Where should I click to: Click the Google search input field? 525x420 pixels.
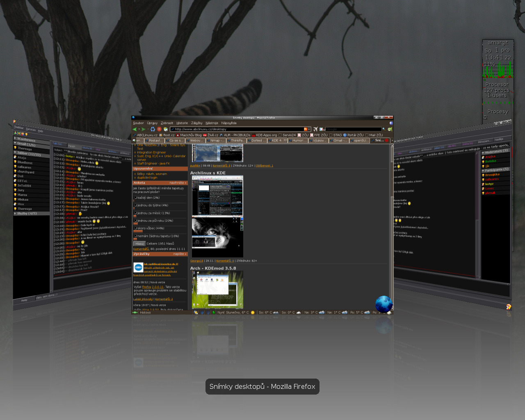click(354, 129)
